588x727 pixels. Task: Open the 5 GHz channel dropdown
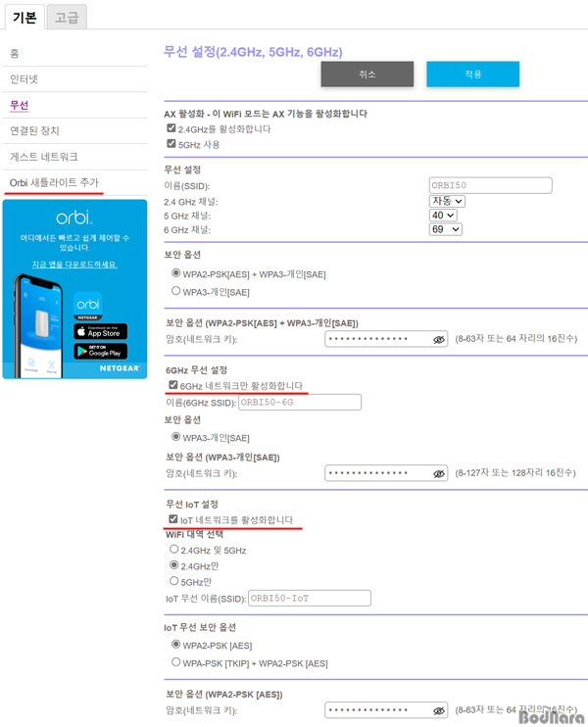443,216
